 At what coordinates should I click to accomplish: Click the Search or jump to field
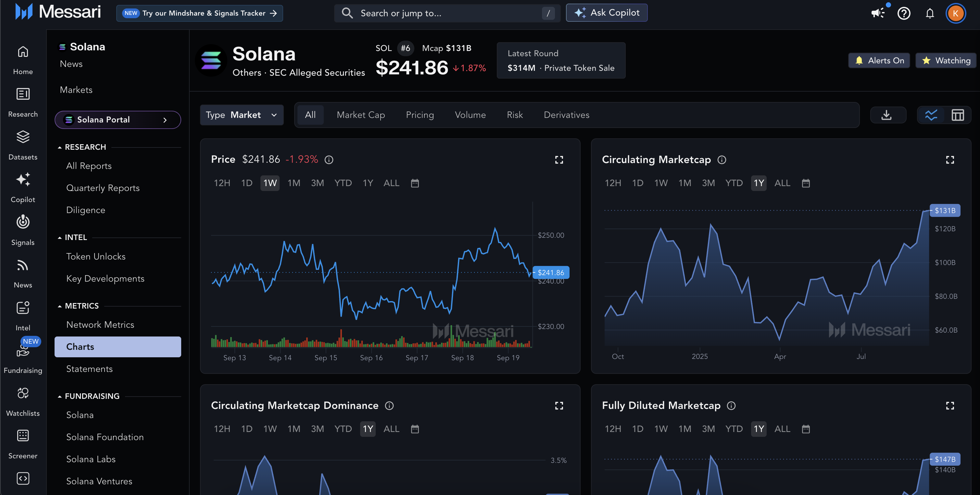tap(447, 13)
